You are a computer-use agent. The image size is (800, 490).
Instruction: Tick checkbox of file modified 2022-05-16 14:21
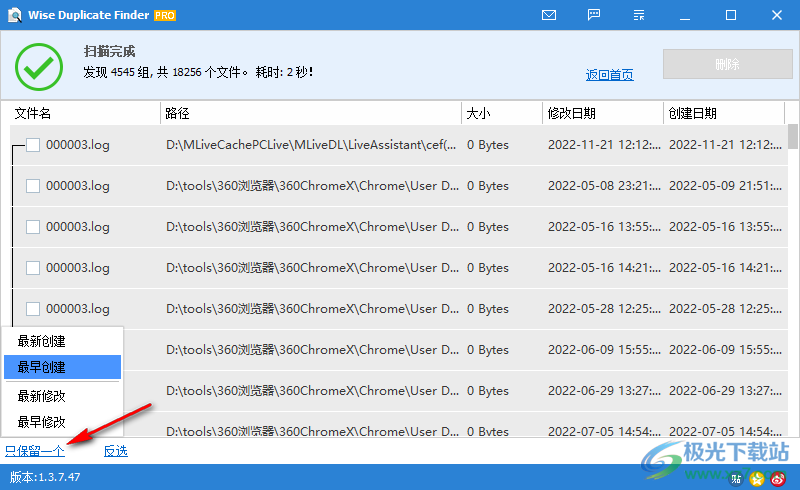pyautogui.click(x=33, y=267)
